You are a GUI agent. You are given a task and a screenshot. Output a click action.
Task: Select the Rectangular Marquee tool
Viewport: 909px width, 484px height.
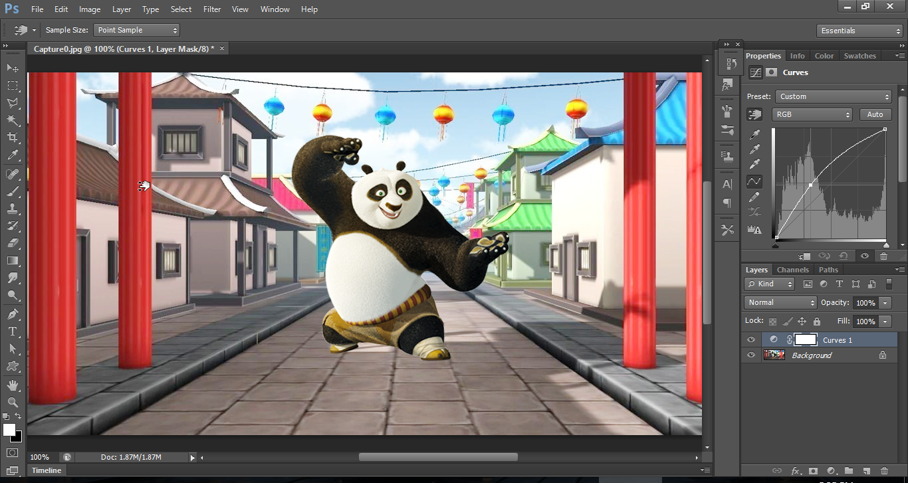[x=13, y=86]
